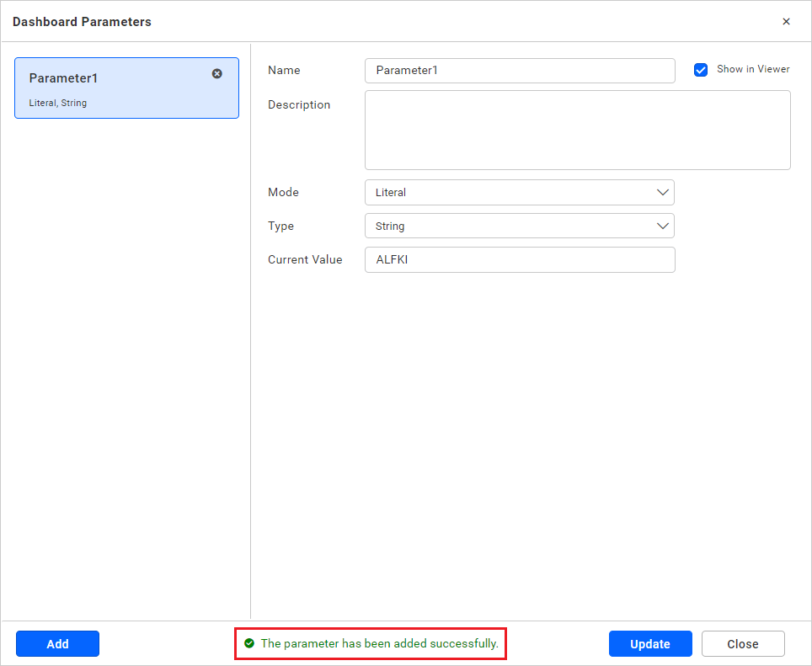Image resolution: width=812 pixels, height=666 pixels.
Task: Open the Type dropdown chevron
Action: click(663, 226)
